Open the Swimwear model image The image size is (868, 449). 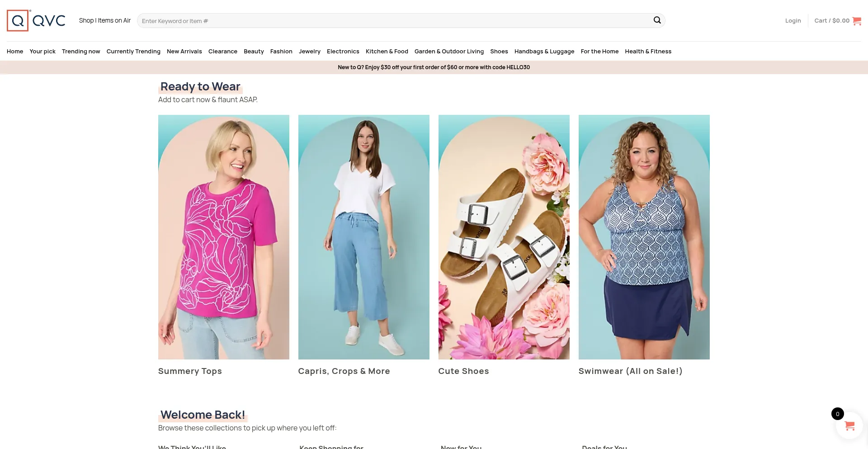(644, 237)
